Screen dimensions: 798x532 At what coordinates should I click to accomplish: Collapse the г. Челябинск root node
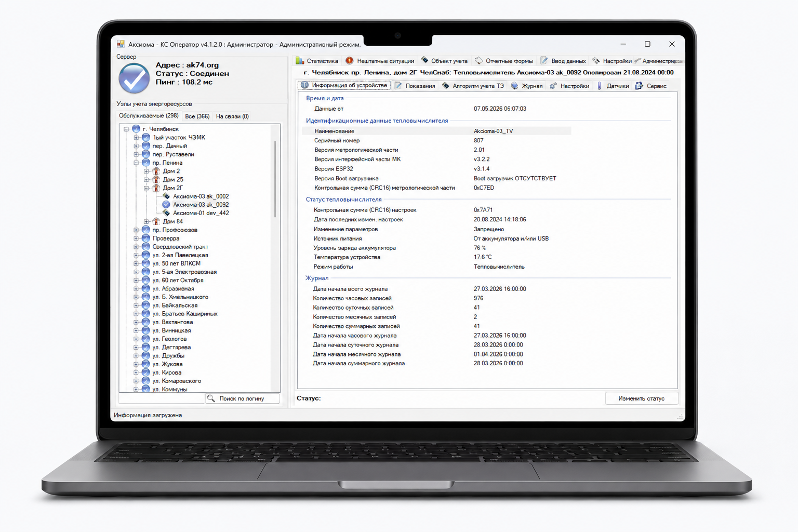click(x=126, y=129)
